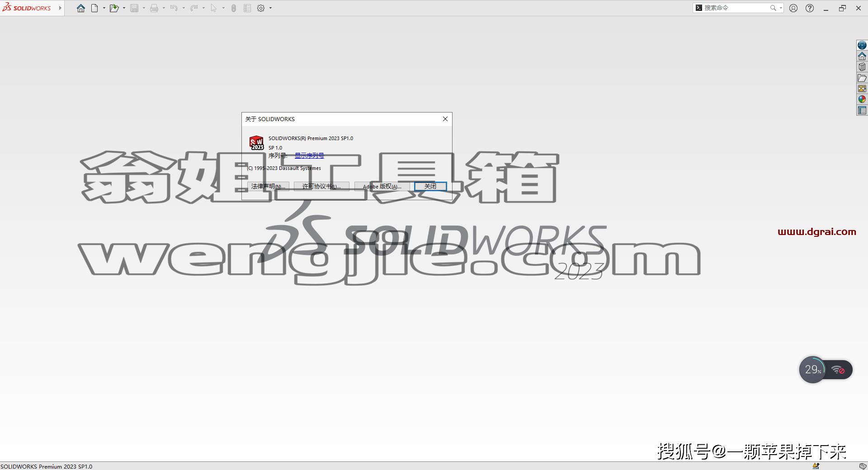This screenshot has height=470, width=868.
Task: Expand the Undo dropdown arrow
Action: pyautogui.click(x=184, y=8)
